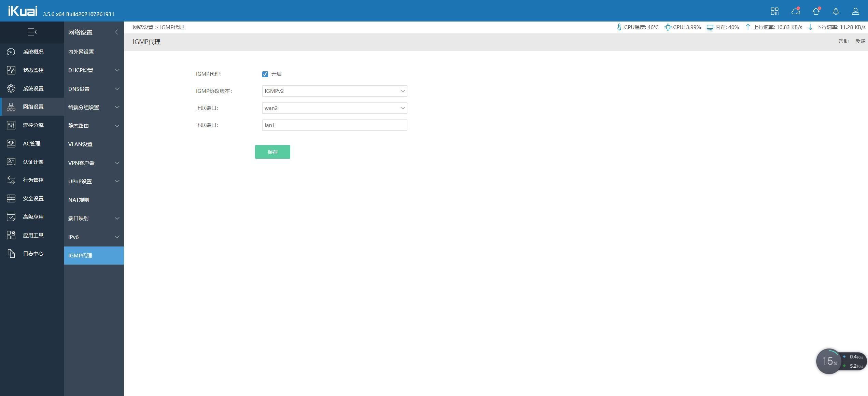The image size is (868, 396).
Task: Click the 下联端口 lan1 input field
Action: point(334,125)
